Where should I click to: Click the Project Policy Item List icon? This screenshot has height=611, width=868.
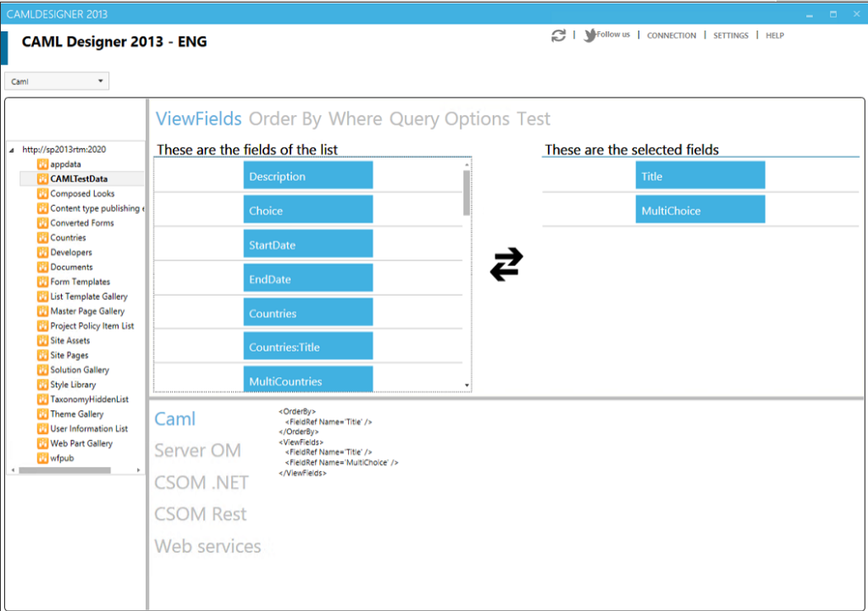coord(42,325)
